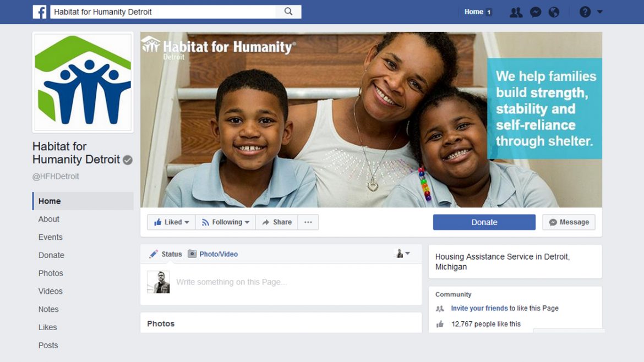Open the About section in sidebar
The width and height of the screenshot is (644, 362).
click(x=49, y=219)
